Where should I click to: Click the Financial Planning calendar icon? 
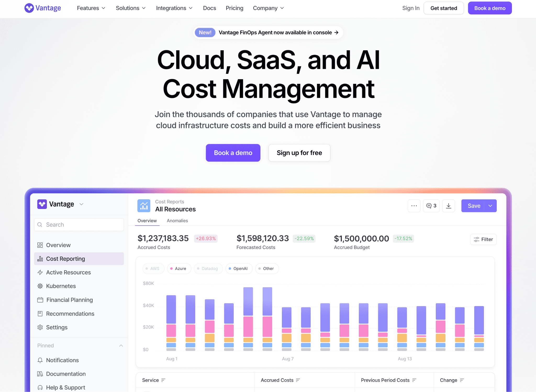point(40,300)
